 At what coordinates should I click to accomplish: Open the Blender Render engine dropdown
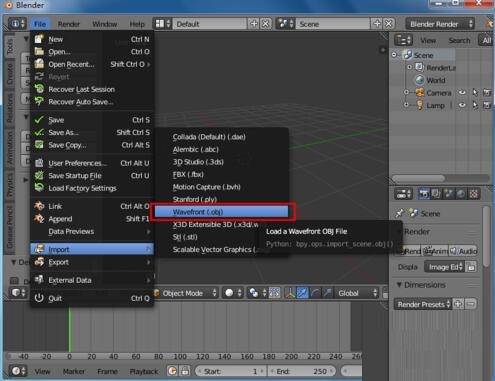pos(440,24)
